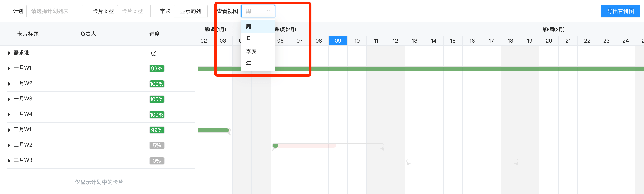Image resolution: width=644 pixels, height=194 pixels.
Task: Click the 99% progress badge of 一月W1
Action: coord(156,68)
